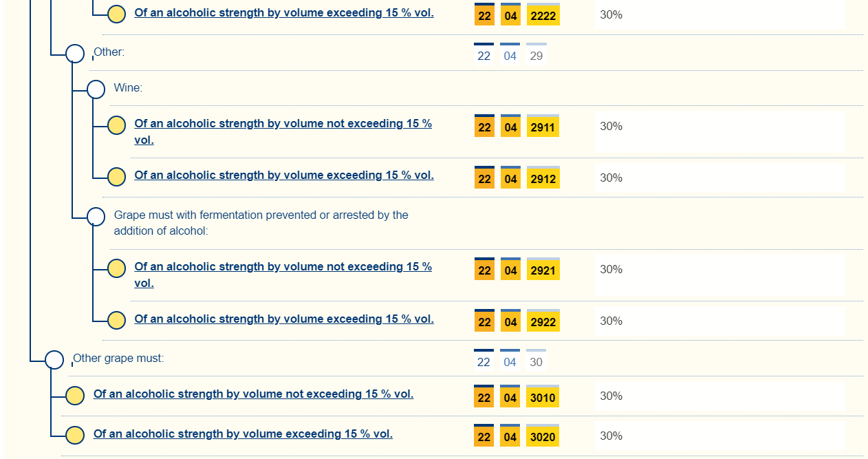Click yellow node icon beside code 2222
Screen dimensions: 868x459
[x=117, y=14]
